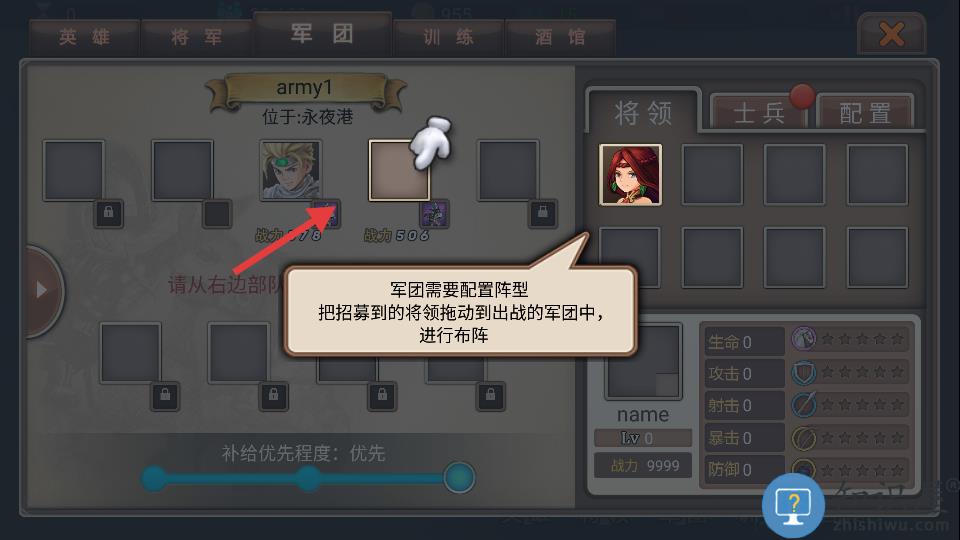Go to the 酒馆 tab
This screenshot has width=960, height=540.
pos(560,37)
